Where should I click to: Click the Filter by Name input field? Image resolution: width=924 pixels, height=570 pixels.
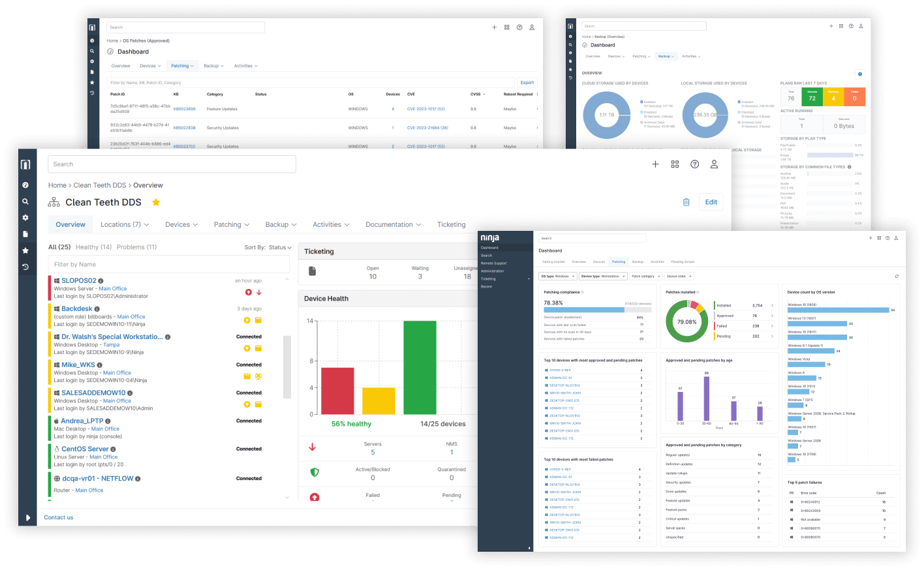click(168, 263)
